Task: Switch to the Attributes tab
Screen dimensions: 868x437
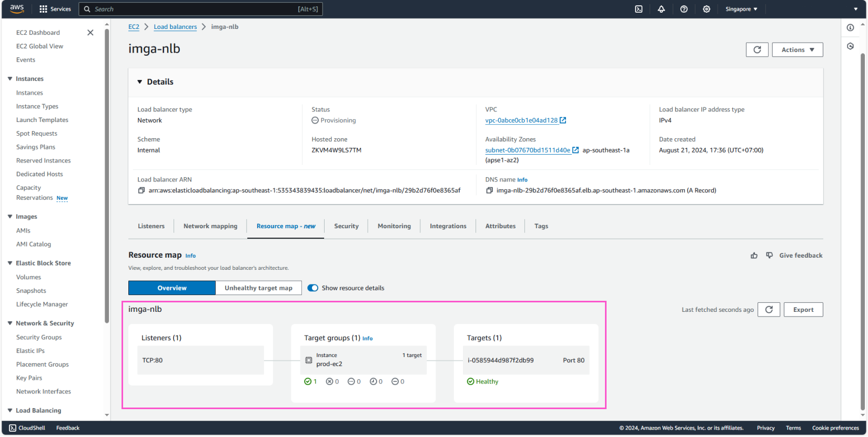Action: [500, 226]
